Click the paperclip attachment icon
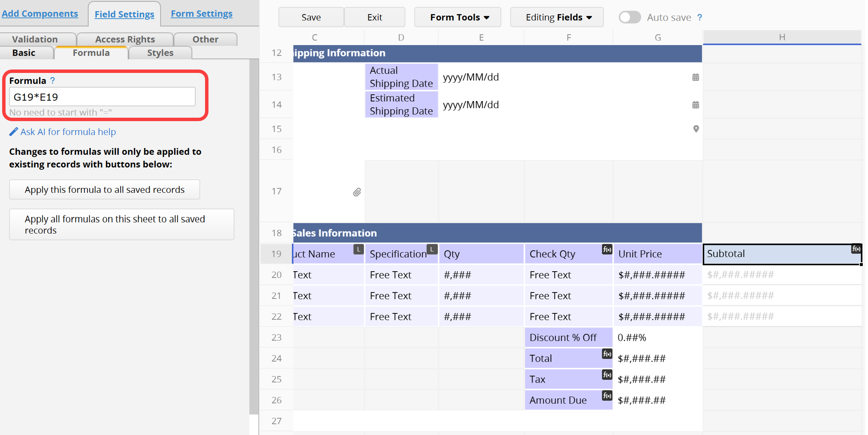Image resolution: width=868 pixels, height=435 pixels. pyautogui.click(x=357, y=192)
